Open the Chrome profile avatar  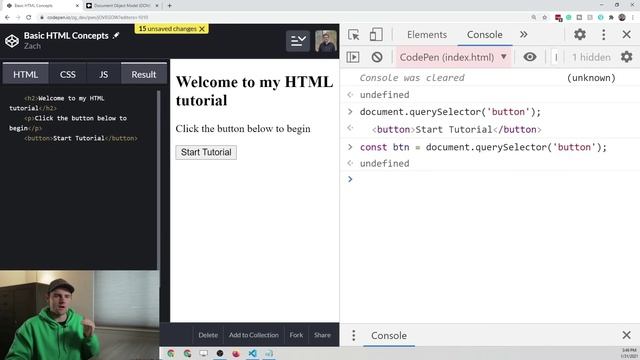point(622,18)
